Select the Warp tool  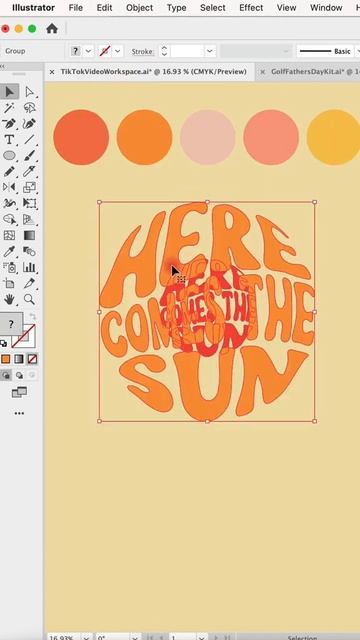[9, 203]
